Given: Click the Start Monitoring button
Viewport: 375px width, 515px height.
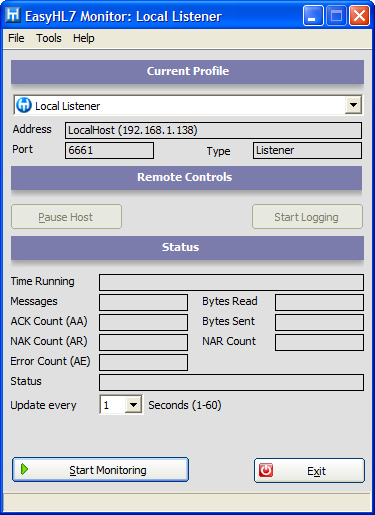Looking at the screenshot, I should click(x=101, y=470).
